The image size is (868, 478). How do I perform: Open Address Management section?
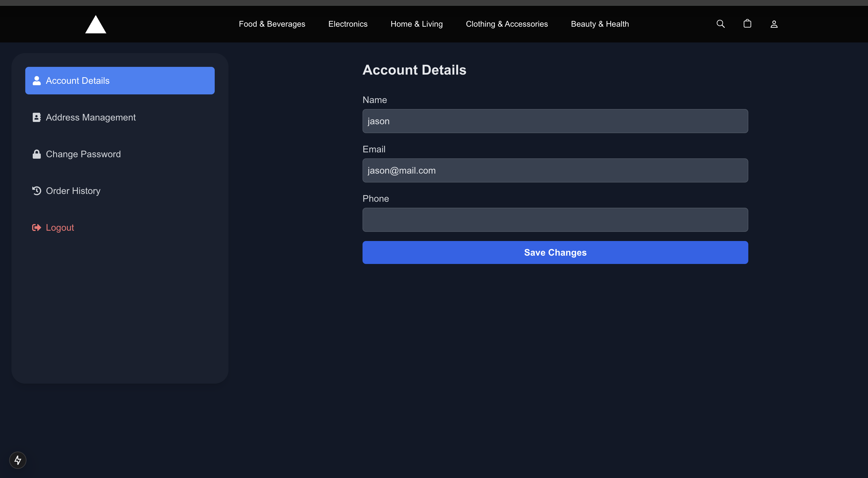pos(91,118)
